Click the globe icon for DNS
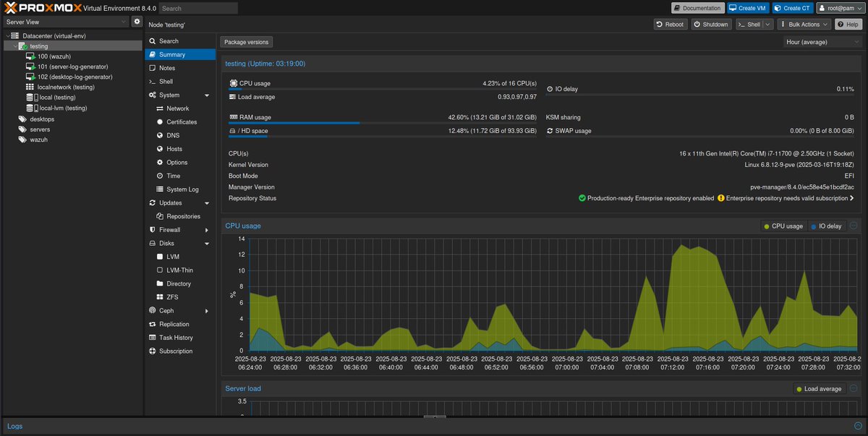Viewport: 868px width, 436px height. click(160, 135)
